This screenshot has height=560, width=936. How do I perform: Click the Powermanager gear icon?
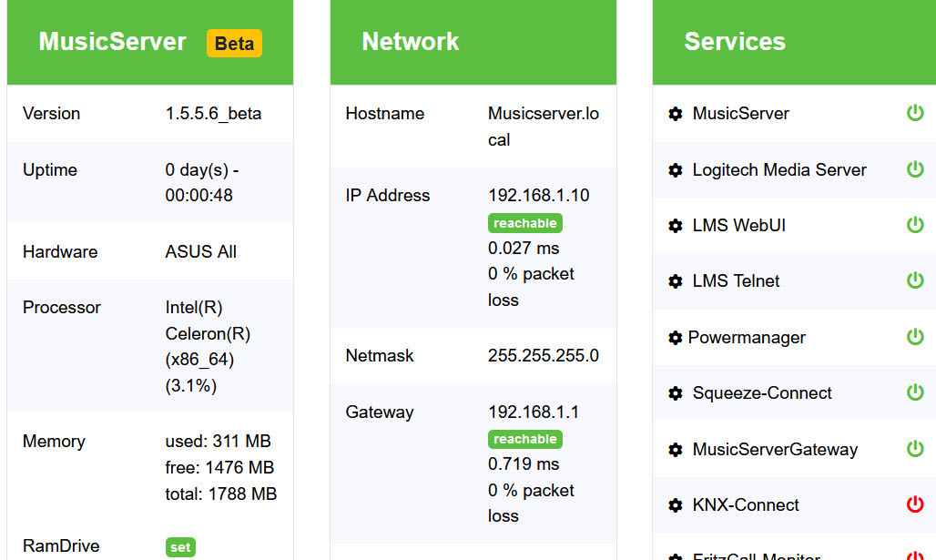(675, 338)
